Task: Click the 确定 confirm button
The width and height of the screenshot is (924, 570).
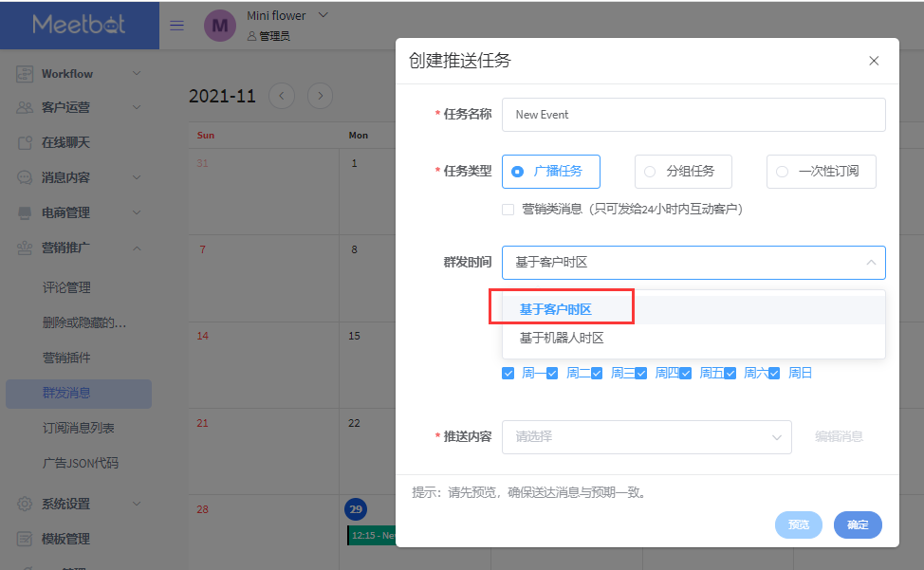Action: pyautogui.click(x=858, y=524)
